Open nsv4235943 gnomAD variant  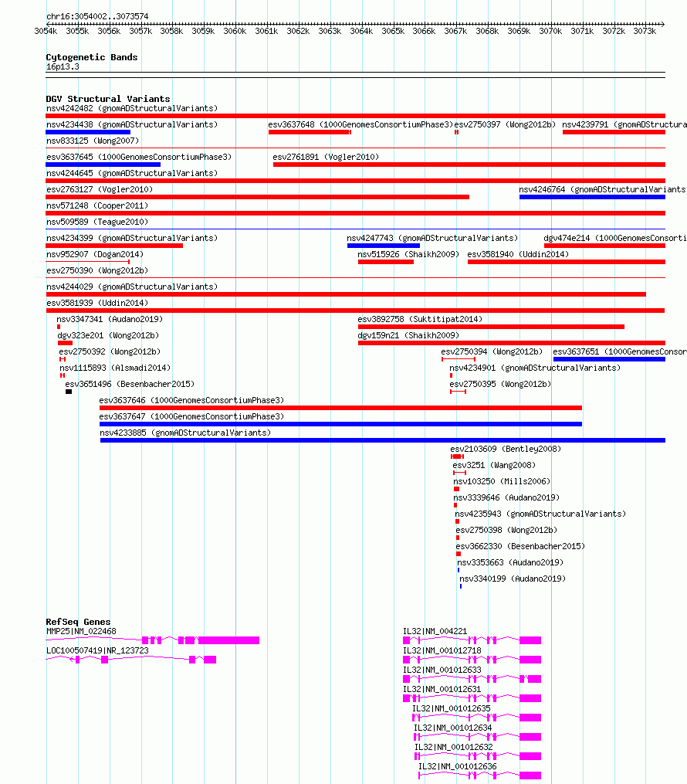tap(540, 514)
